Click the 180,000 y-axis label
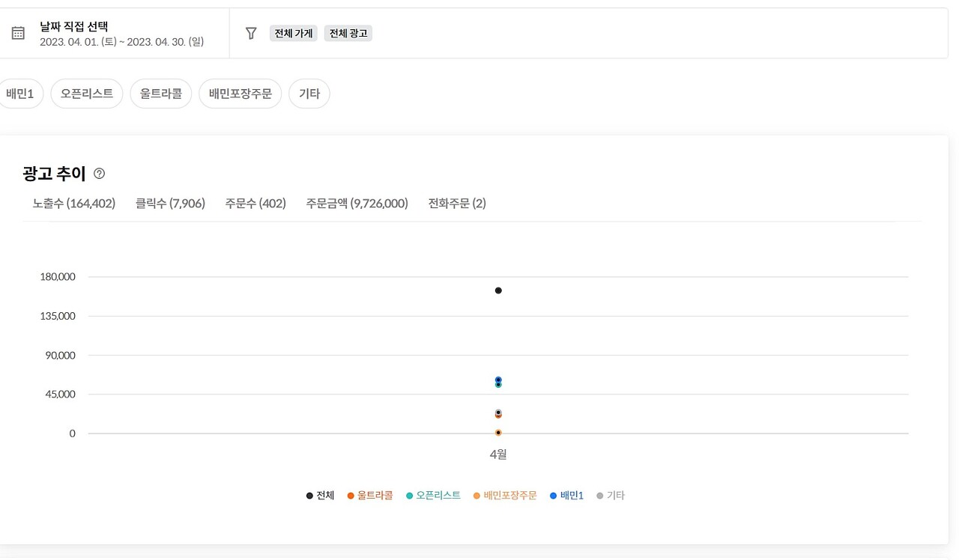 point(58,277)
